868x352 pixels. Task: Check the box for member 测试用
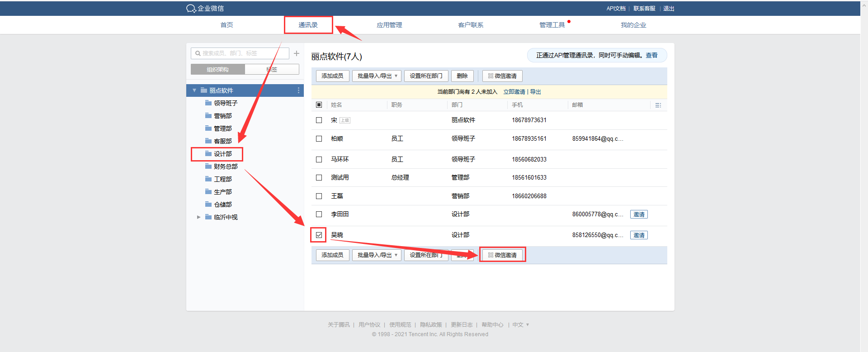click(319, 178)
